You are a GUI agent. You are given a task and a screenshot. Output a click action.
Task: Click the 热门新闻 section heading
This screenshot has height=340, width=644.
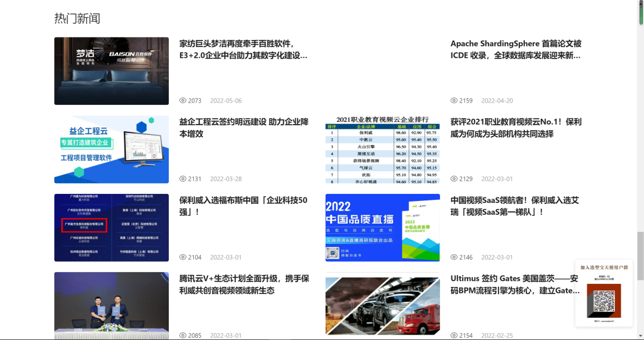[x=77, y=18]
